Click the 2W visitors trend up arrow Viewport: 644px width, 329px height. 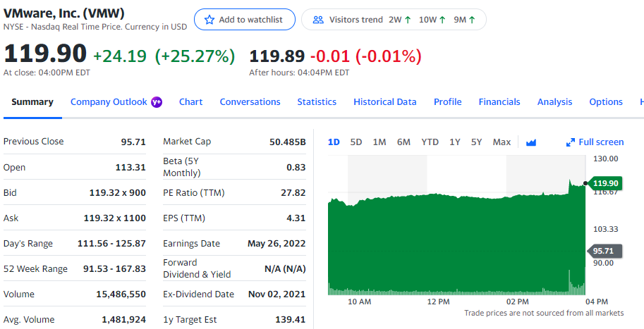pos(408,20)
